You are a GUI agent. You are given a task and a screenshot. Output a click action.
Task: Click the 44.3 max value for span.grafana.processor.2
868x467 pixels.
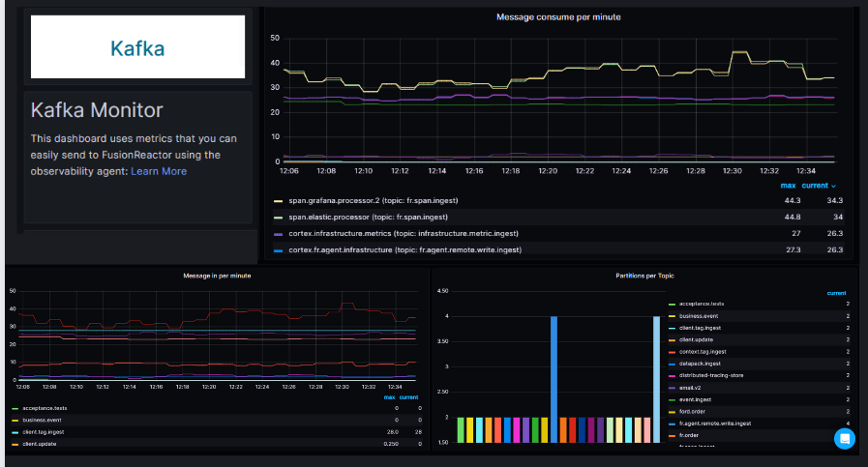[x=793, y=201]
